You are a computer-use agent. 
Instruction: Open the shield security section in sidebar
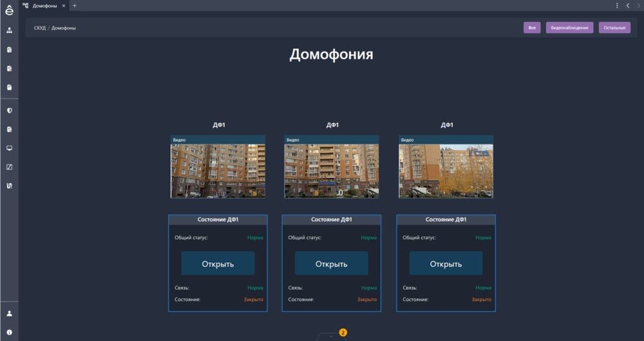(x=9, y=110)
